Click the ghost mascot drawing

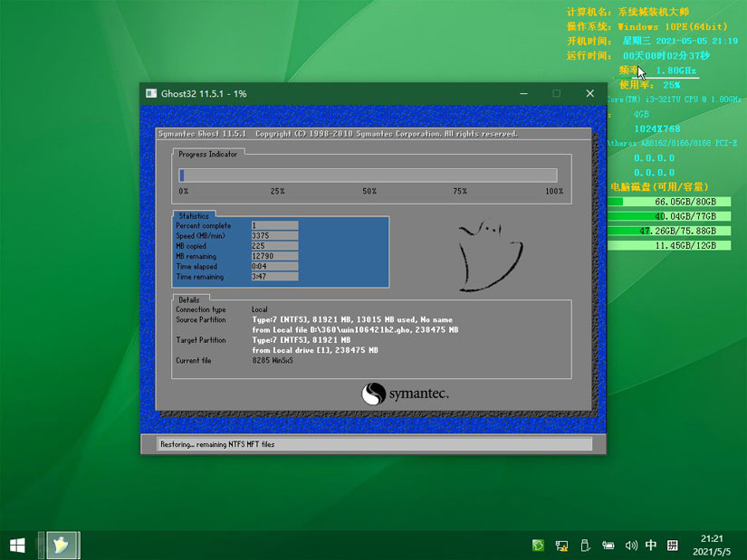[x=490, y=255]
